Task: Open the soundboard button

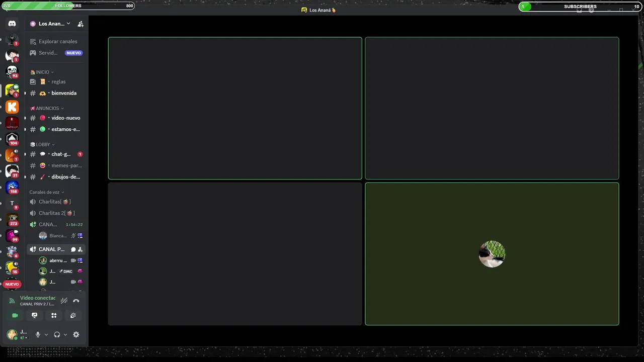Action: (x=73, y=315)
